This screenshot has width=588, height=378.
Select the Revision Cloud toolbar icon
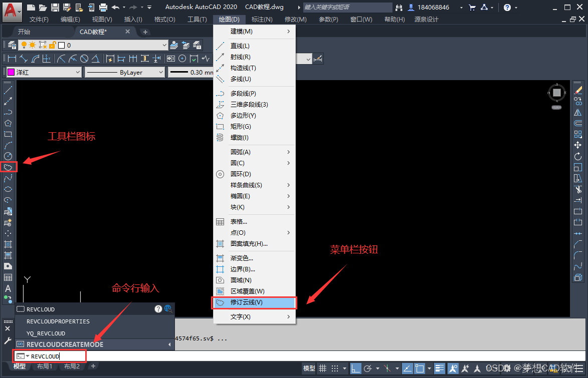coord(8,167)
